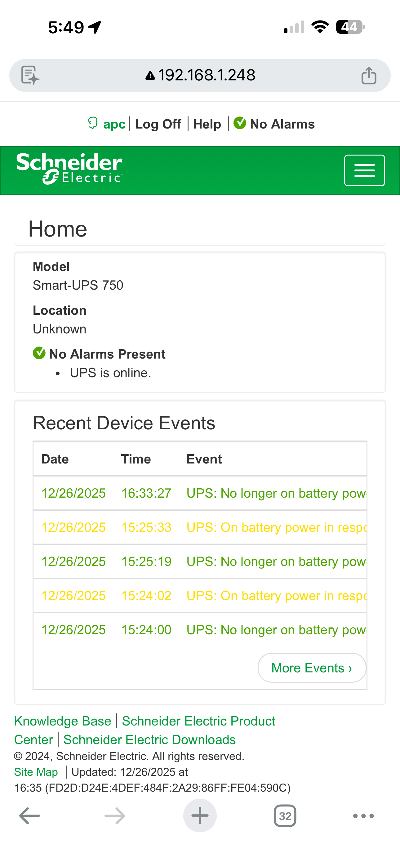Tap the page reader icon in address bar
Image resolution: width=400 pixels, height=868 pixels.
click(30, 75)
